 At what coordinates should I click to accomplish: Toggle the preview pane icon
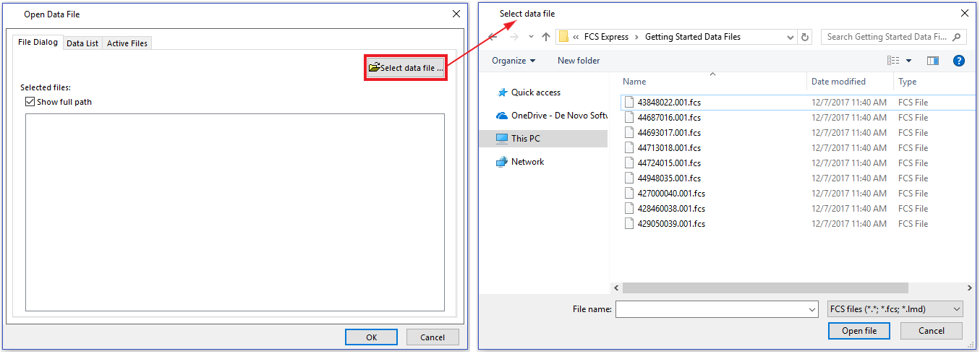coord(933,61)
